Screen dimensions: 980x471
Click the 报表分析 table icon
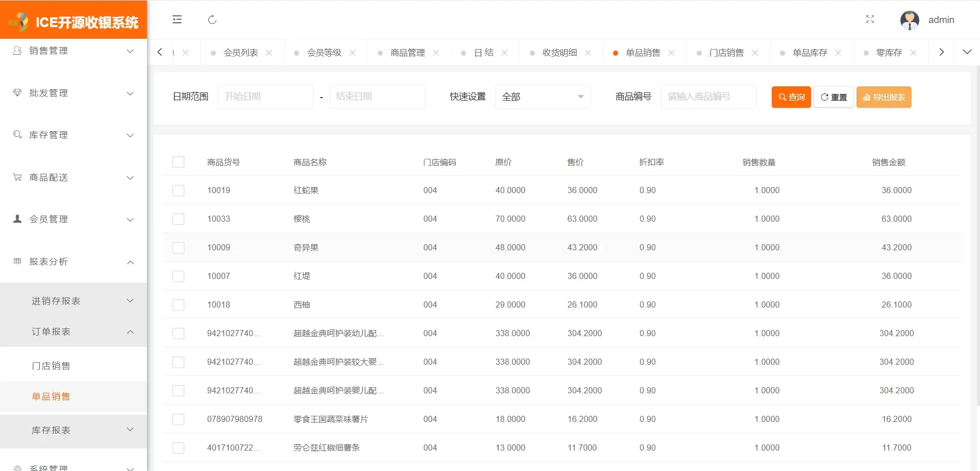pyautogui.click(x=17, y=261)
